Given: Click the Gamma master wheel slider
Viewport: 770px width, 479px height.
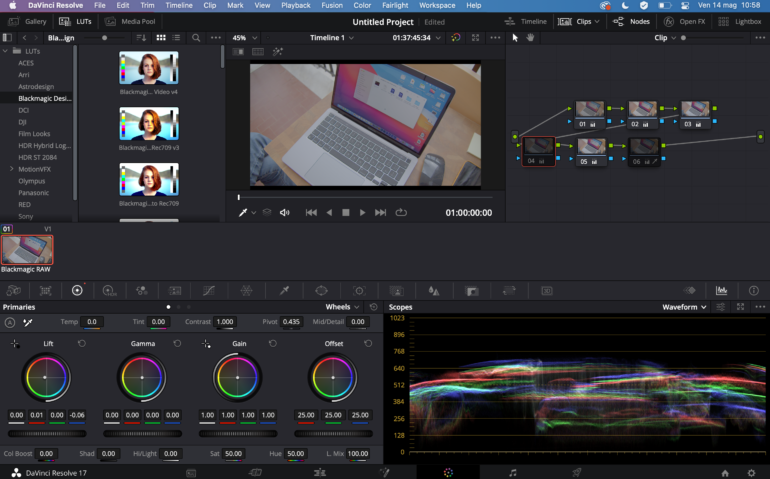Looking at the screenshot, I should coord(142,433).
